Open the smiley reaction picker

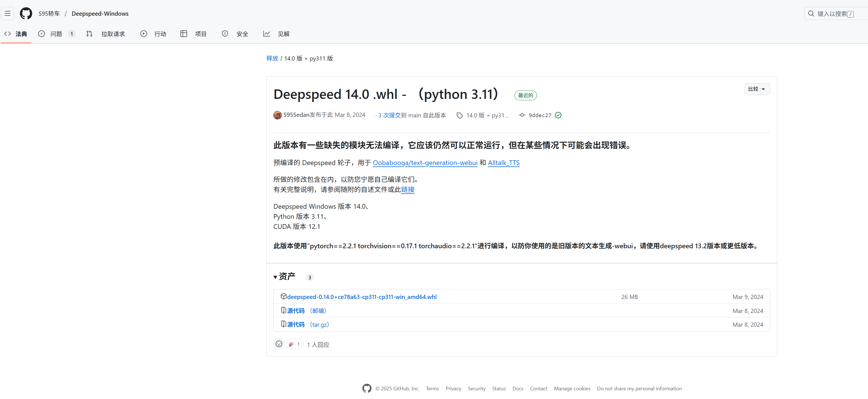[279, 344]
